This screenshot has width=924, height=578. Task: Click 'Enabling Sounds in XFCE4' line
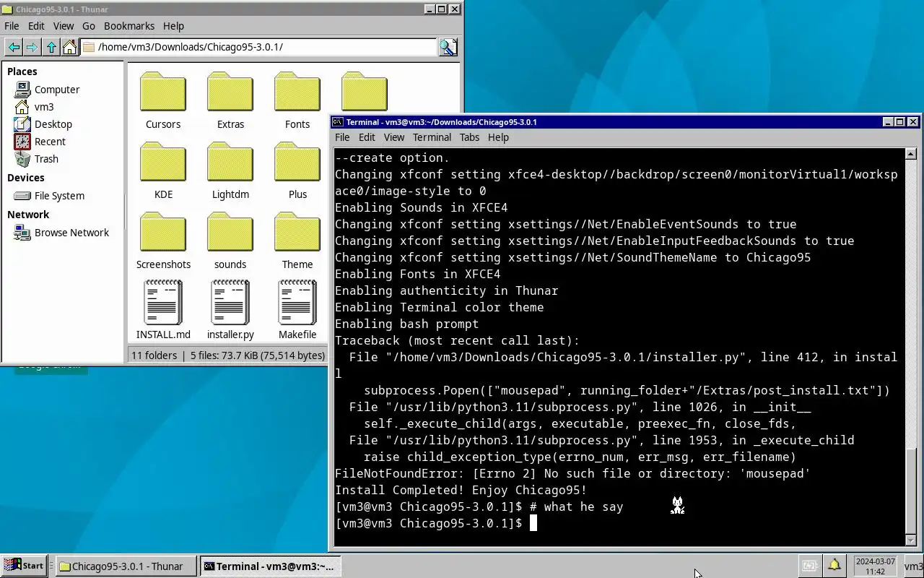click(x=421, y=207)
